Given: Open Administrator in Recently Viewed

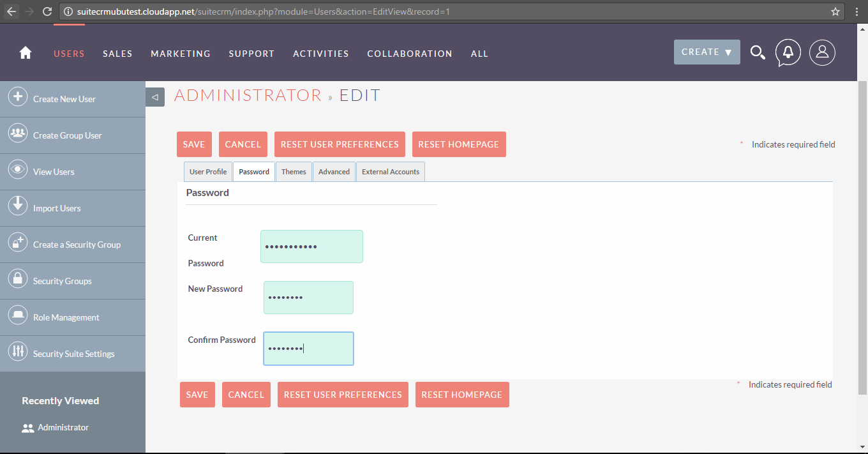Looking at the screenshot, I should click(63, 428).
